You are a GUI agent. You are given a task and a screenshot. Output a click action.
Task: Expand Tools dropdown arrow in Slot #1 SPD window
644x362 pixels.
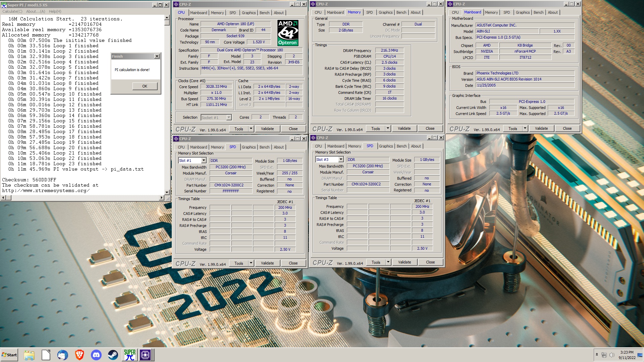tap(251, 263)
